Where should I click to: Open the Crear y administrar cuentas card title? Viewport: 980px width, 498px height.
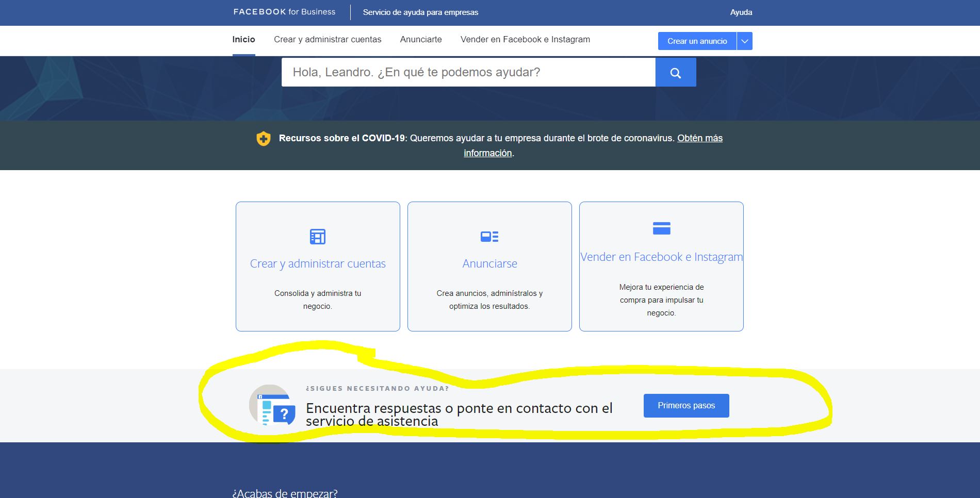coord(318,263)
